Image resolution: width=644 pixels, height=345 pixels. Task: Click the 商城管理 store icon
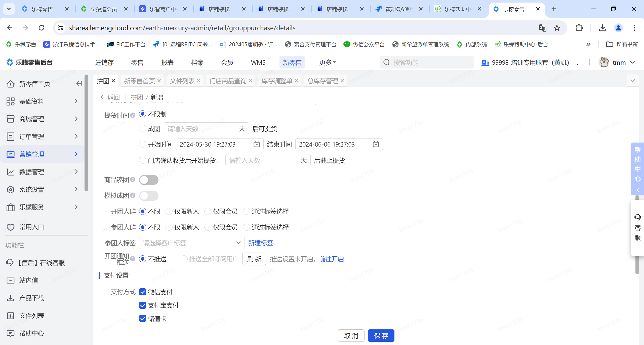point(10,119)
